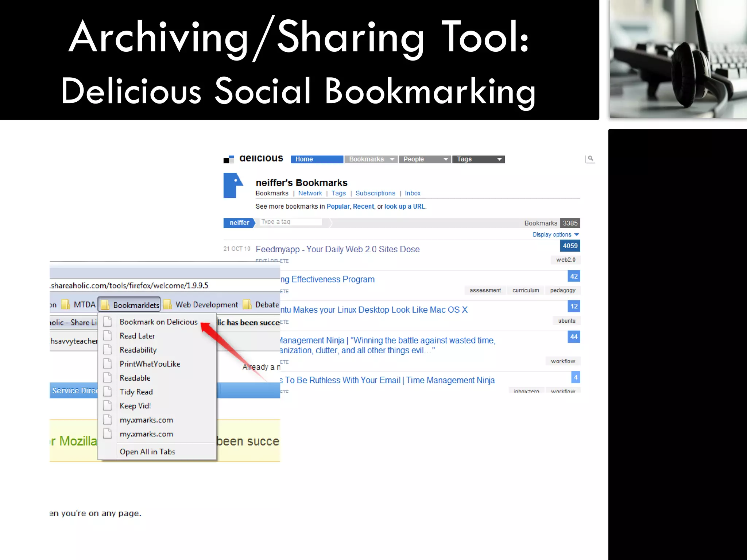Open the Inbox link

pos(413,193)
